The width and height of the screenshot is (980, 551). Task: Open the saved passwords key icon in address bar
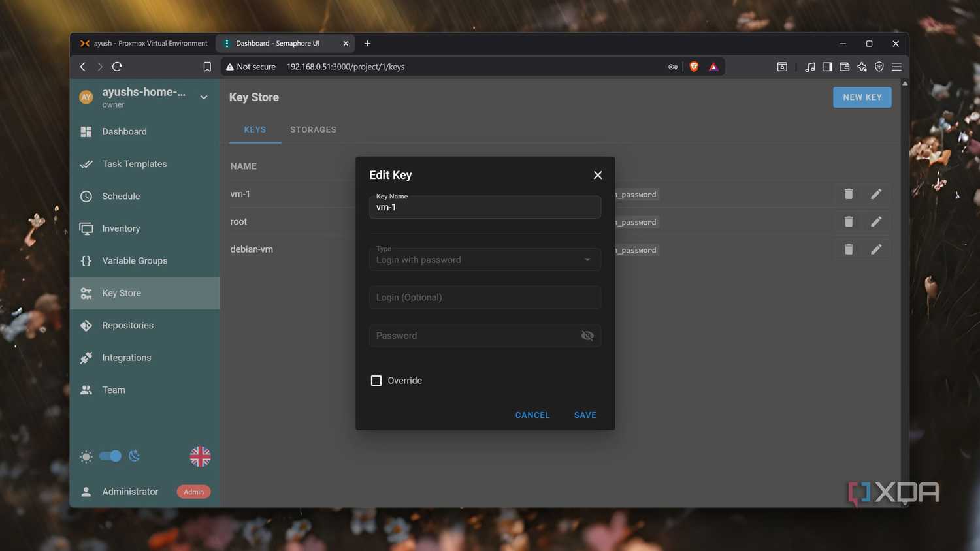pos(673,67)
